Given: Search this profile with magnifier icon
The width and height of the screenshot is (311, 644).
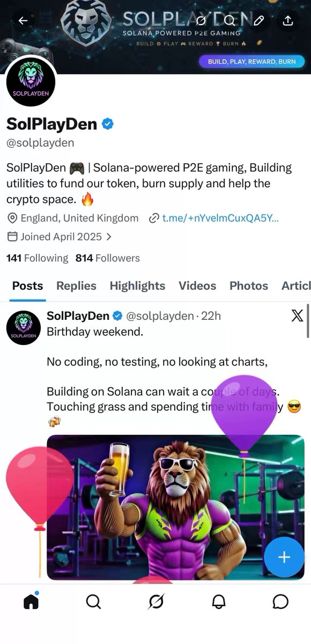Looking at the screenshot, I should click(x=229, y=20).
